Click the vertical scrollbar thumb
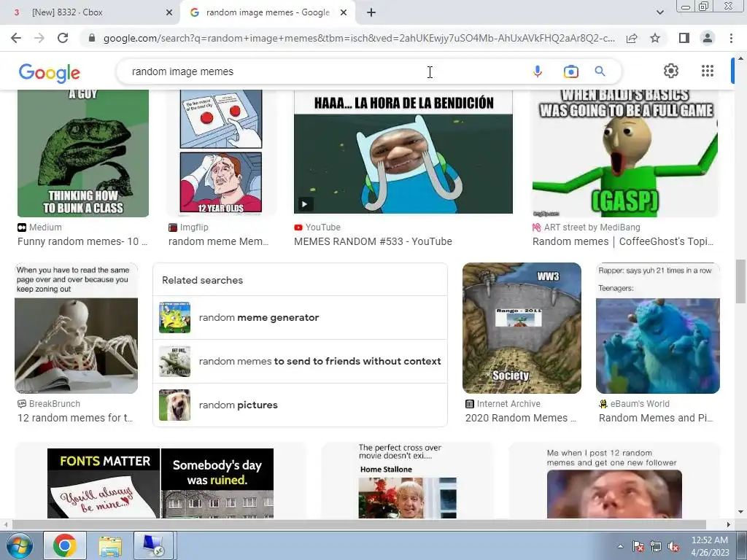 click(740, 281)
